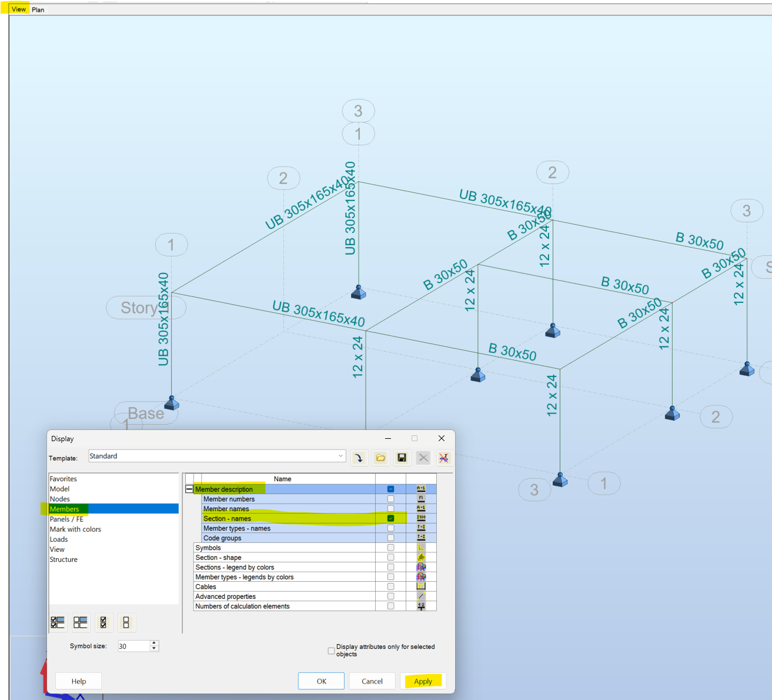Enable the Sections - legend by colors checkbox

390,567
